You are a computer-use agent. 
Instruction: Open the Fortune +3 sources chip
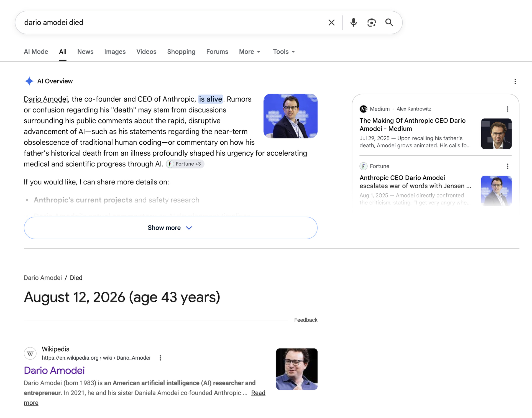(x=185, y=164)
